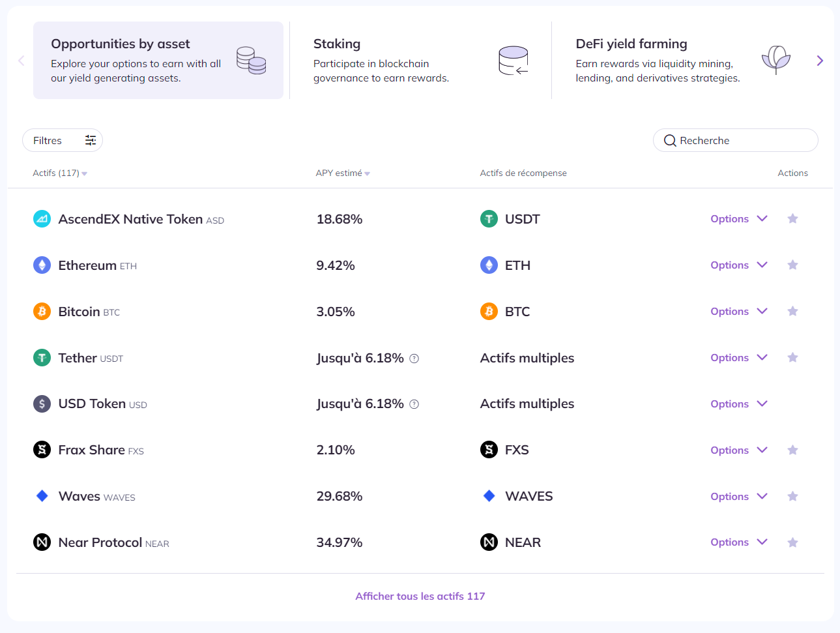This screenshot has height=633, width=840.
Task: Expand Options for Frax Share
Action: (739, 450)
